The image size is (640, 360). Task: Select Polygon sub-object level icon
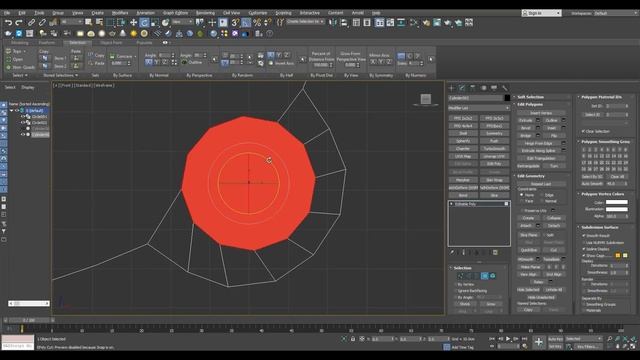coord(484,276)
